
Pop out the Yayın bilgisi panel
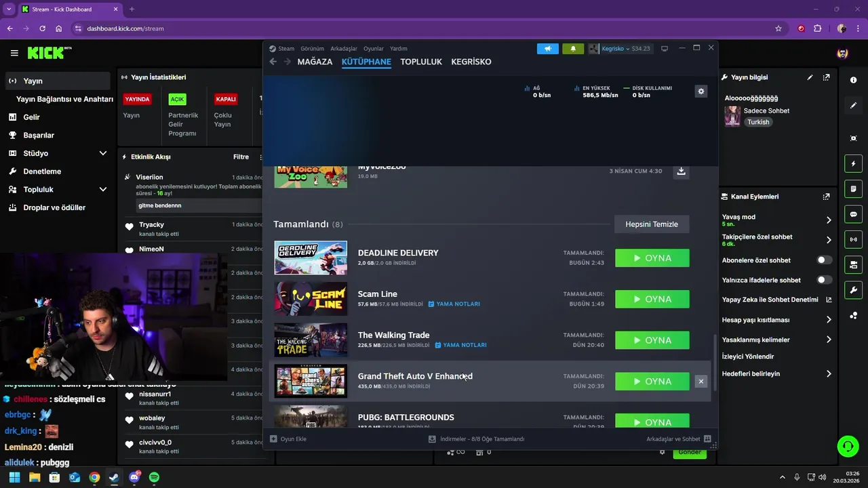826,77
